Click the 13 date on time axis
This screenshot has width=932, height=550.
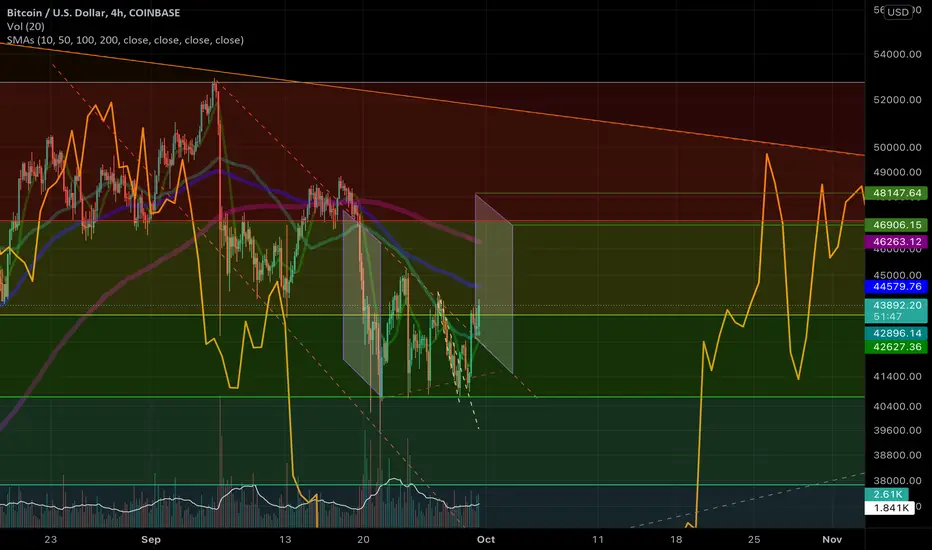(x=285, y=539)
